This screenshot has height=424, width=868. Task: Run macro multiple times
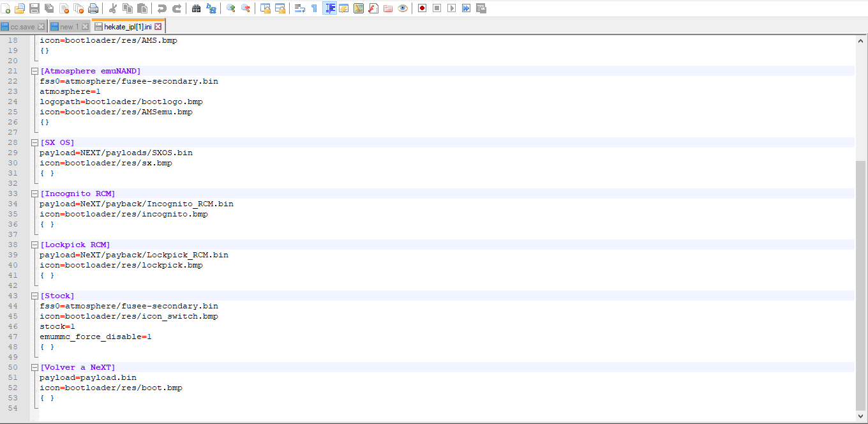(466, 8)
